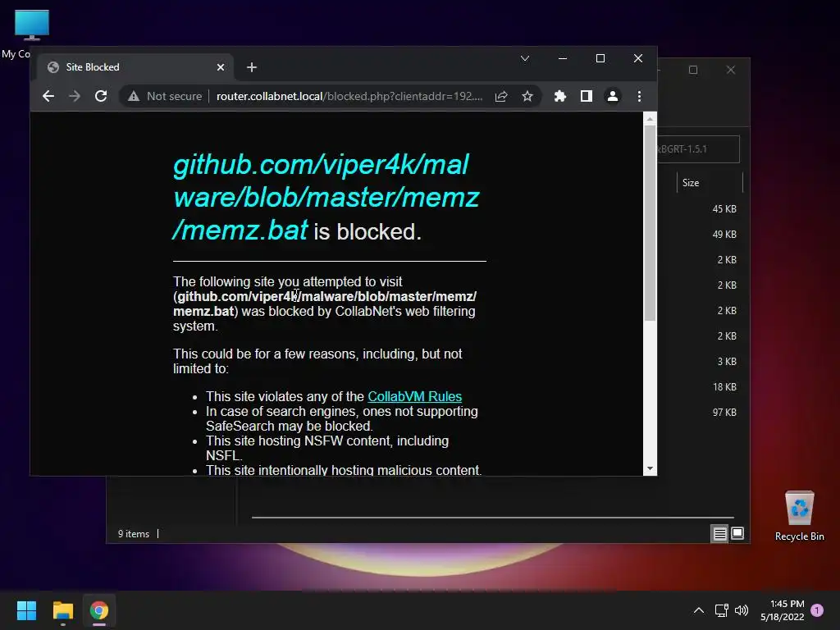This screenshot has height=630, width=840.
Task: Maximize the File Explorer window behind
Action: pos(693,71)
